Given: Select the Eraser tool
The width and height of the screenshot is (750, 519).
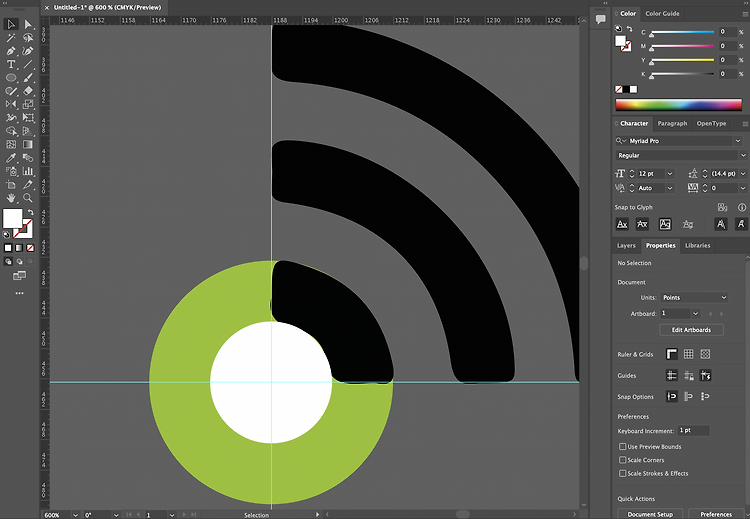Looking at the screenshot, I should pyautogui.click(x=28, y=91).
